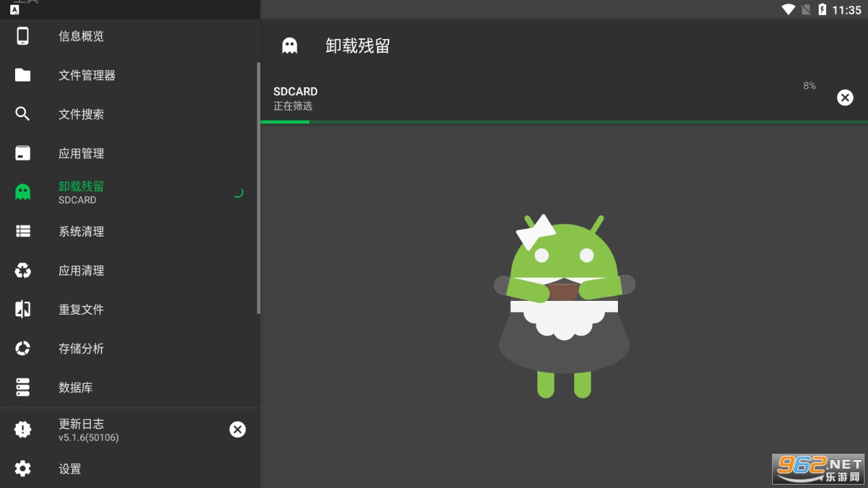Click SDCARD subtitle under 卸载残留 in sidebar
This screenshot has height=488, width=868.
(x=77, y=200)
